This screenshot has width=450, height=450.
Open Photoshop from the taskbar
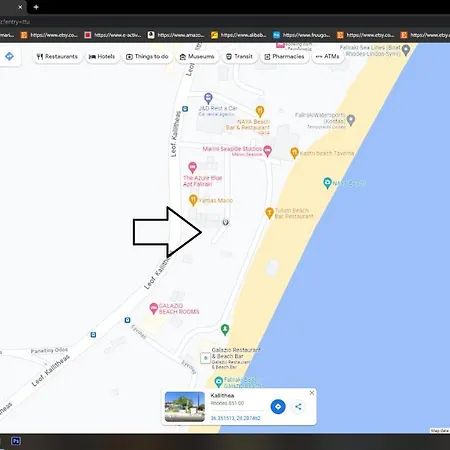(x=16, y=441)
